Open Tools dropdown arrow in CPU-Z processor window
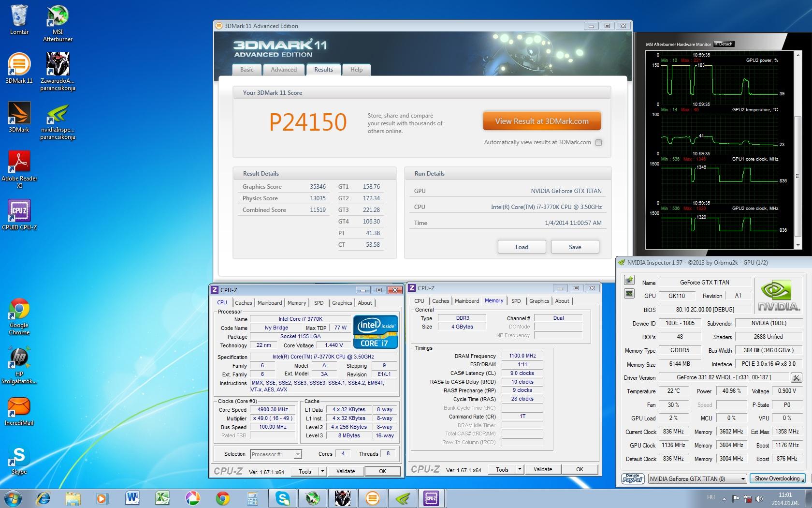The height and width of the screenshot is (508, 812). (322, 471)
